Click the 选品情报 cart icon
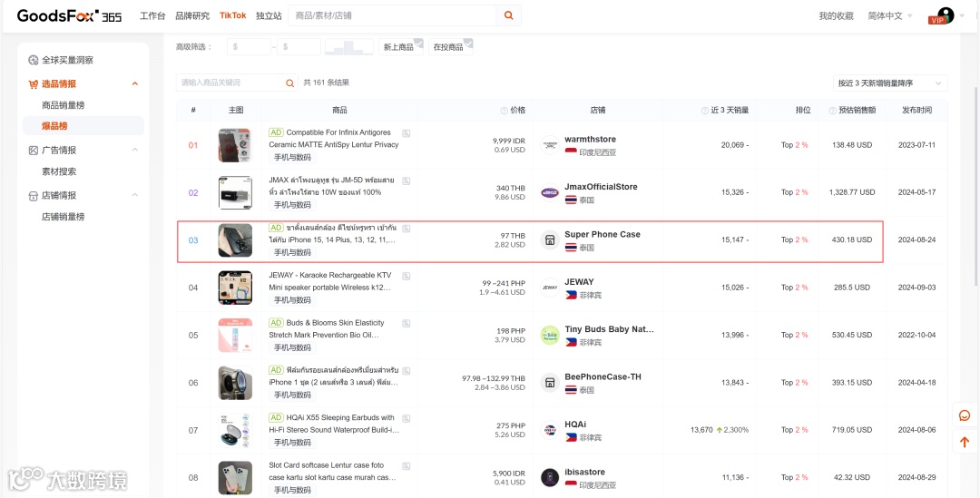This screenshot has height=498, width=980. (34, 83)
